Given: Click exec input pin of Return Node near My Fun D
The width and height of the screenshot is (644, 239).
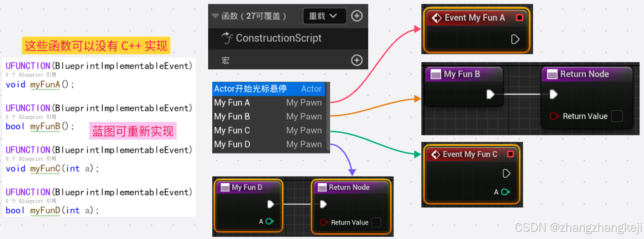Looking at the screenshot, I should pyautogui.click(x=323, y=204).
